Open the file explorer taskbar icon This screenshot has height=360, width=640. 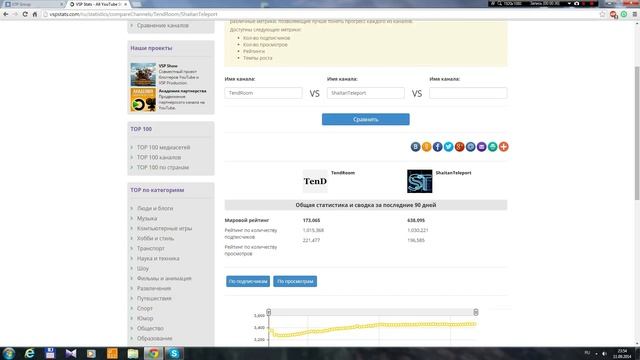(133, 353)
